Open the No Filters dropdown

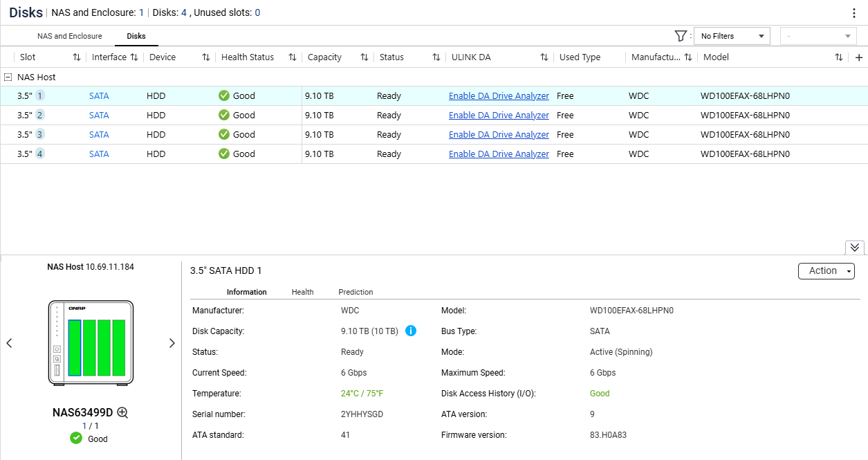(732, 36)
